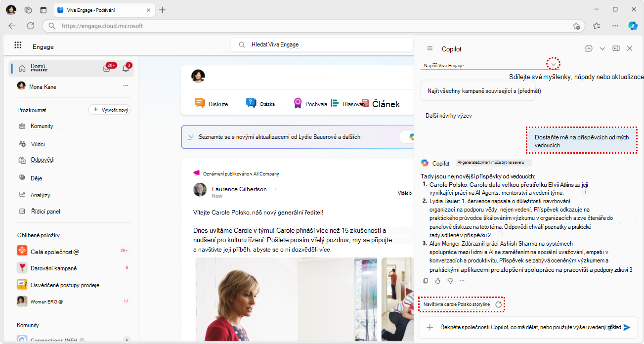
Task: Click the Copilot icon in the browser toolbar
Action: point(633,26)
